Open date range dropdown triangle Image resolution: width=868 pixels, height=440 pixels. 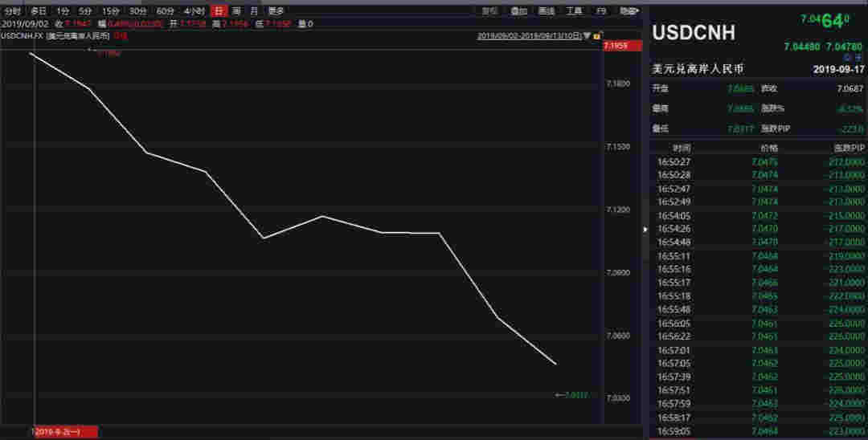(x=587, y=36)
